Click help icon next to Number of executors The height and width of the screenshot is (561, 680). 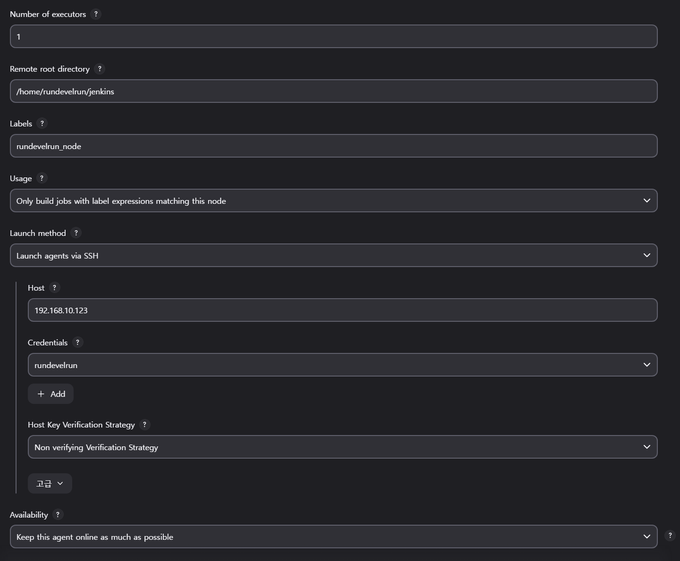pos(96,15)
